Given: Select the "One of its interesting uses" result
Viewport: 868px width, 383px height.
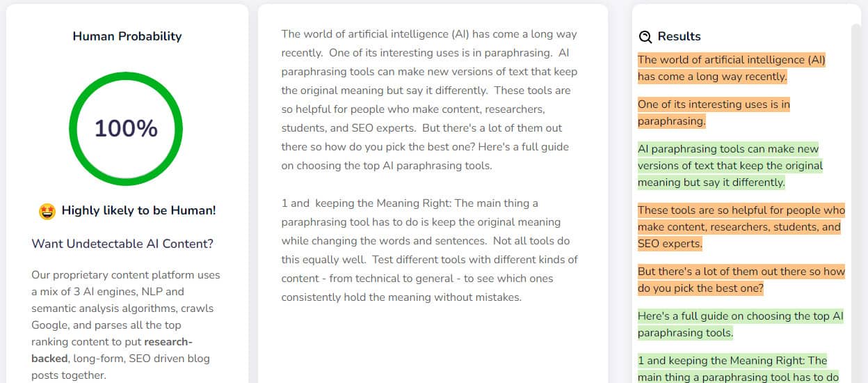Looking at the screenshot, I should pos(714,113).
